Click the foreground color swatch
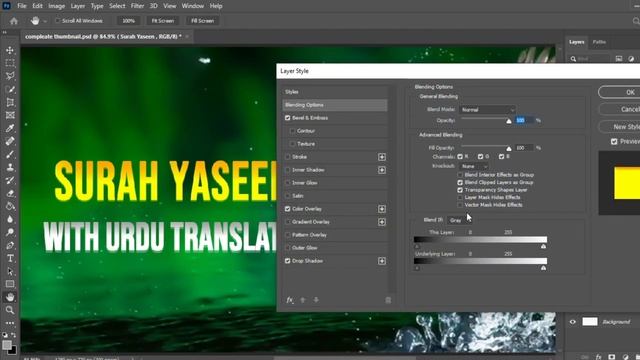The height and width of the screenshot is (360, 640). click(x=7, y=345)
